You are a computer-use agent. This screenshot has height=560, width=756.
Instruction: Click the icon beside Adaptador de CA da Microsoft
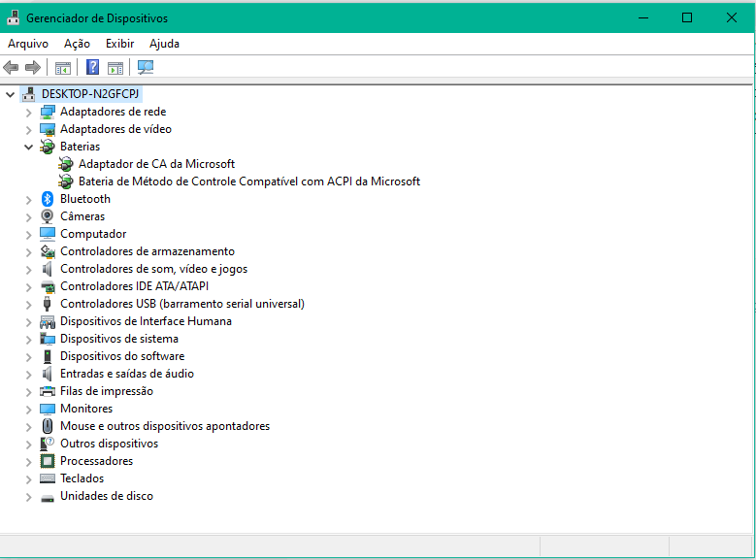66,164
